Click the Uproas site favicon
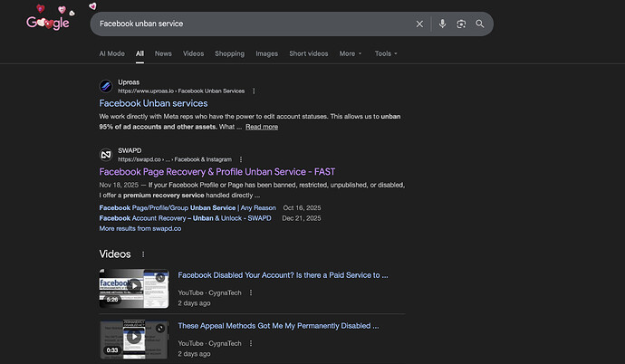625x364 pixels. tap(106, 86)
